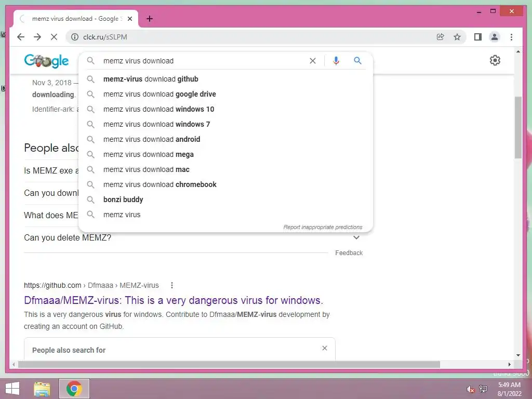Viewport: 532px width, 399px height.
Task: Click the network tray icon
Action: [483, 389]
